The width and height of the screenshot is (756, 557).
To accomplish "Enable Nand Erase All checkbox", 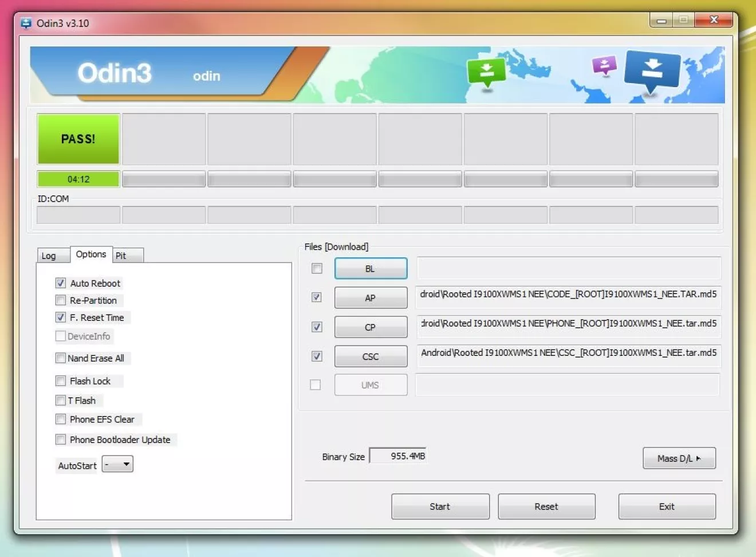I will pos(61,358).
